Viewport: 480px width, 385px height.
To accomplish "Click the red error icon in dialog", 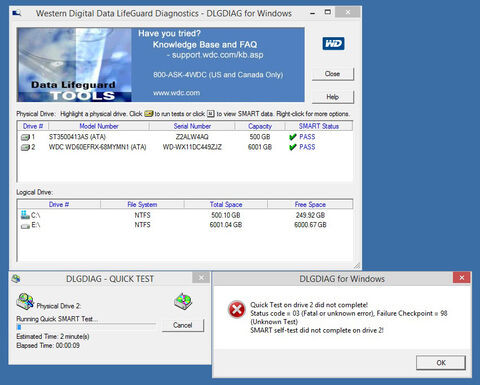I will (x=237, y=309).
